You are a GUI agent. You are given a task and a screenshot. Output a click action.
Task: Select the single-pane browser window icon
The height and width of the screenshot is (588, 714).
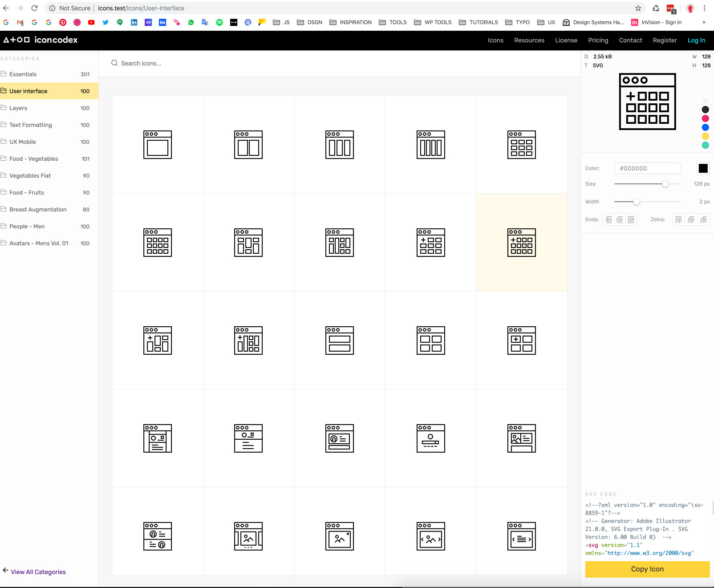click(x=158, y=145)
